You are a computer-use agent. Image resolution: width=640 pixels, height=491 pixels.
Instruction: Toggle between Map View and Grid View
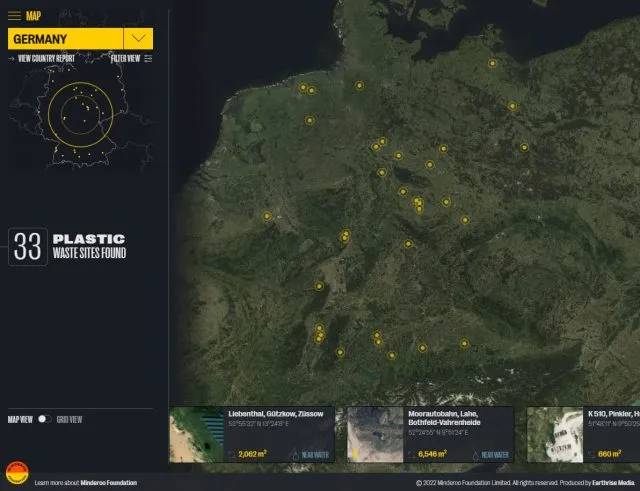click(x=44, y=419)
